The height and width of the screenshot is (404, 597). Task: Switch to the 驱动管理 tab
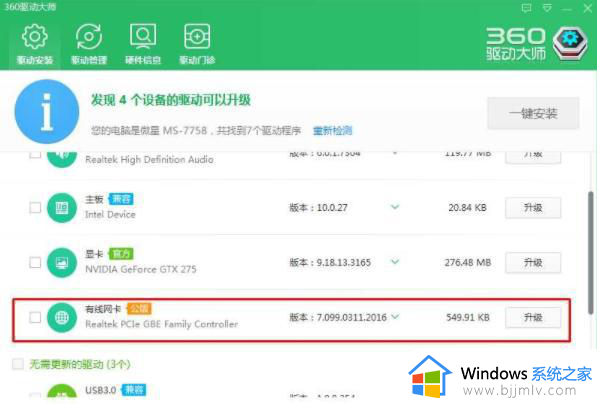(x=89, y=44)
